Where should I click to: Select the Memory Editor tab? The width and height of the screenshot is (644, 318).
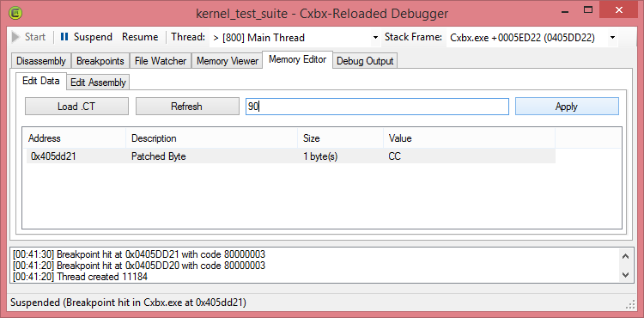pyautogui.click(x=297, y=59)
